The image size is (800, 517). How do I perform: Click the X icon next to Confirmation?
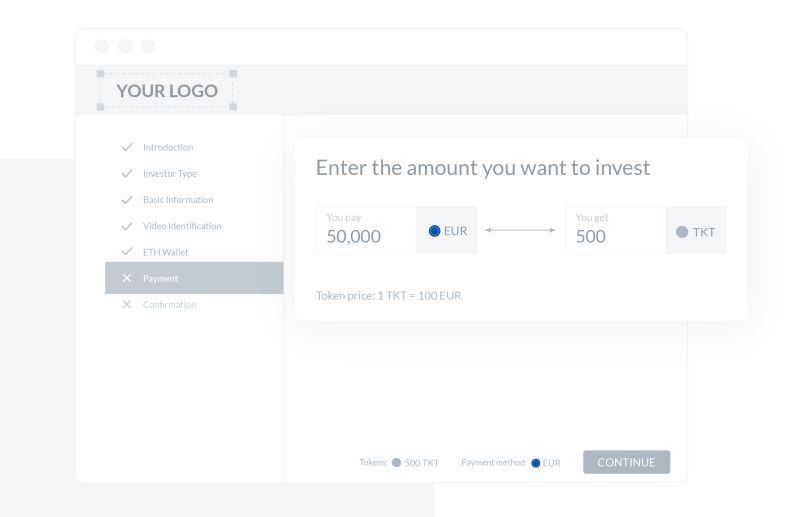tap(127, 304)
